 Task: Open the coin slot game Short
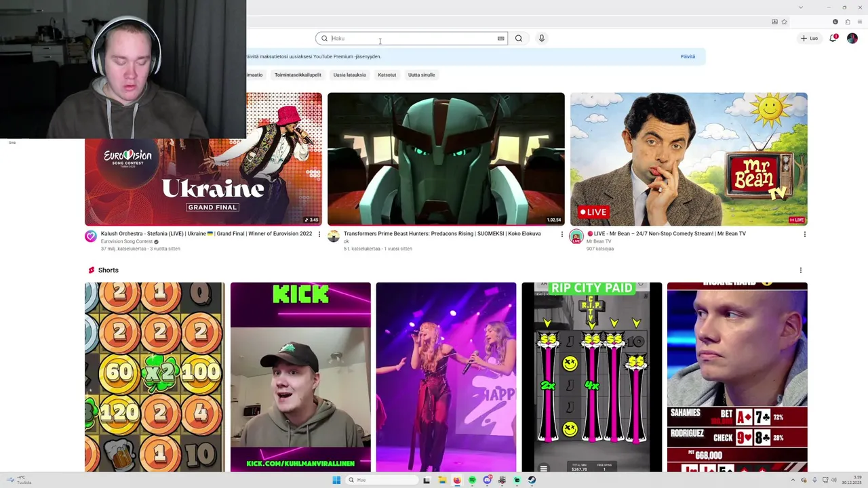(x=155, y=377)
